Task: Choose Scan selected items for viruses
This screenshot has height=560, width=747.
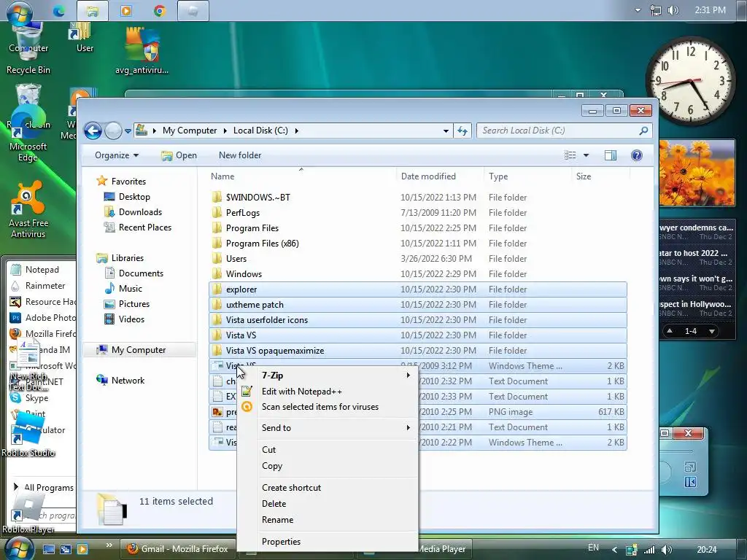Action: pos(328,407)
